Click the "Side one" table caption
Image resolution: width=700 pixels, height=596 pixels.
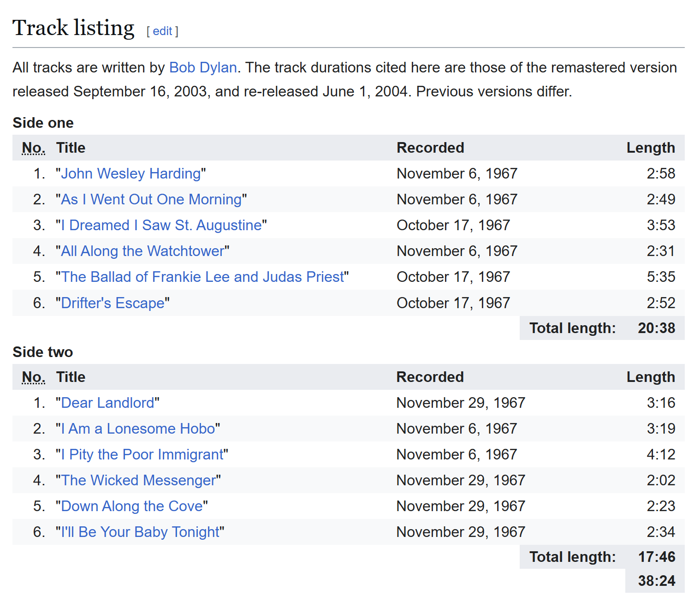point(43,123)
